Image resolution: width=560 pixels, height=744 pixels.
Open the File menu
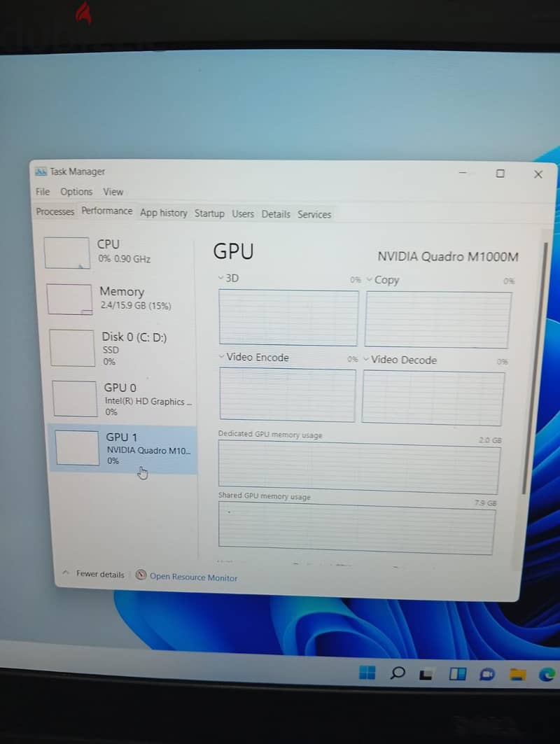(x=42, y=191)
